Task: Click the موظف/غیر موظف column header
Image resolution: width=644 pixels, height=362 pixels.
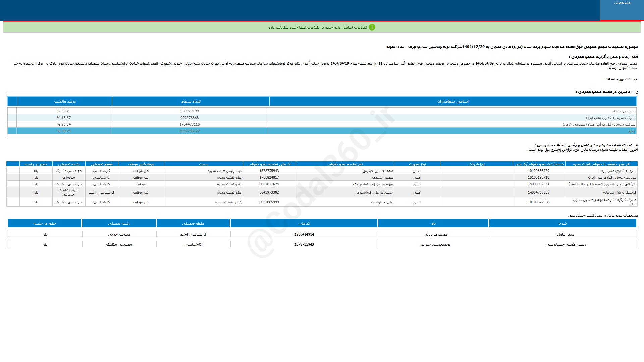Action: (141, 164)
